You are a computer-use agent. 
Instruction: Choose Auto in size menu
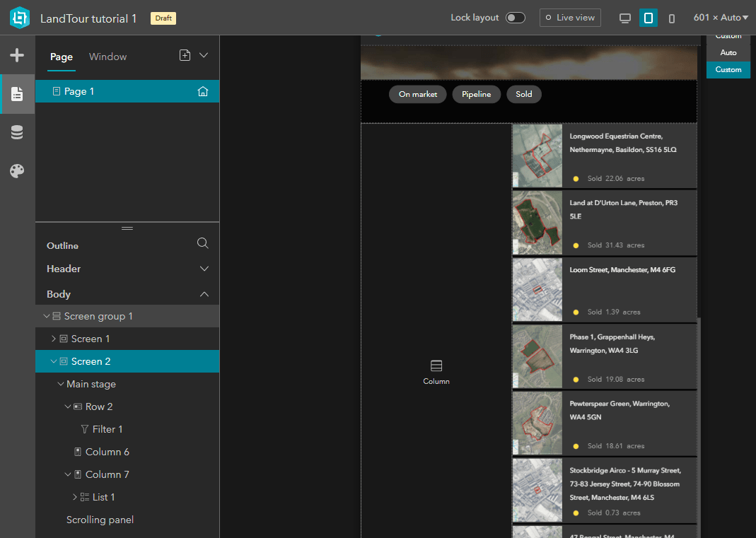(x=728, y=52)
